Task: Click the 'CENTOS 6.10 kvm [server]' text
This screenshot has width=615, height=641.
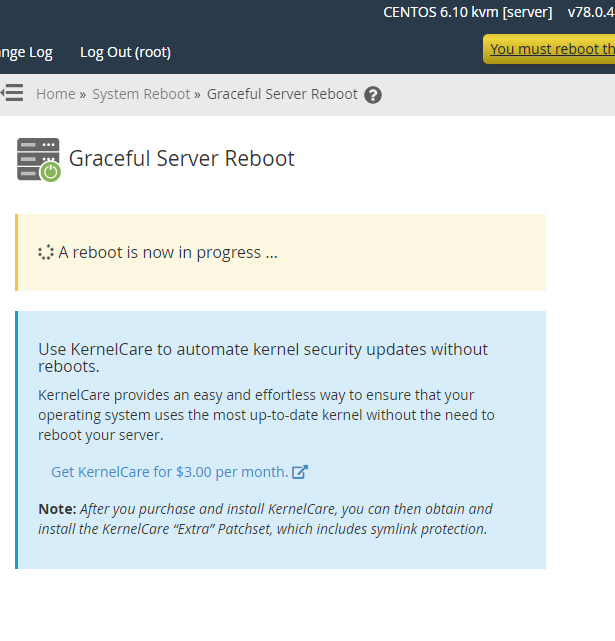Action: click(x=467, y=12)
